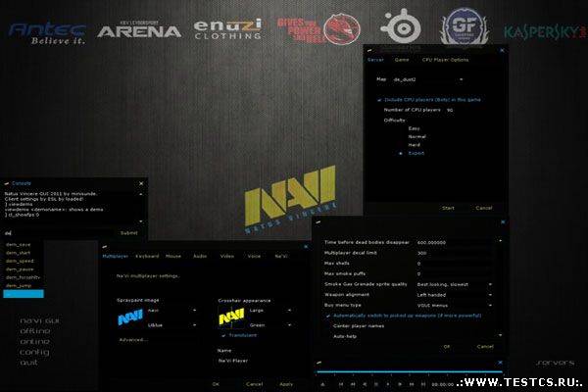Image resolution: width=588 pixels, height=392 pixels.
Task: Open the CPU Player Options tab
Action: coord(445,60)
